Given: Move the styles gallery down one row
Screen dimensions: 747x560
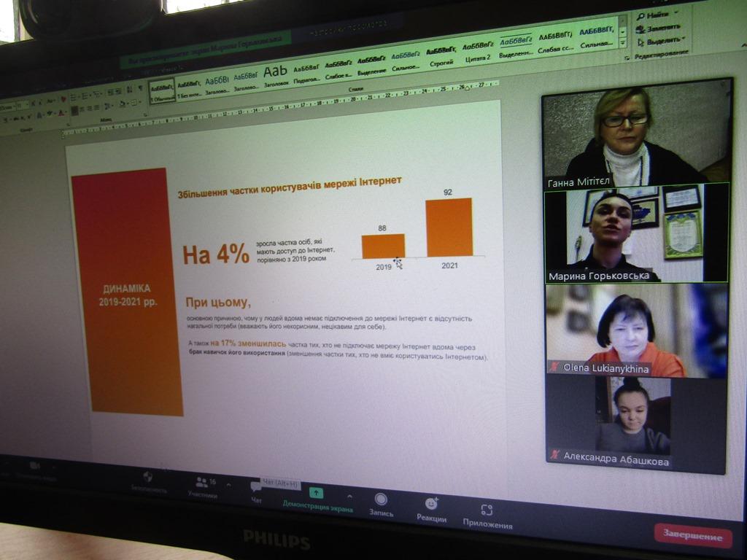Looking at the screenshot, I should (622, 32).
